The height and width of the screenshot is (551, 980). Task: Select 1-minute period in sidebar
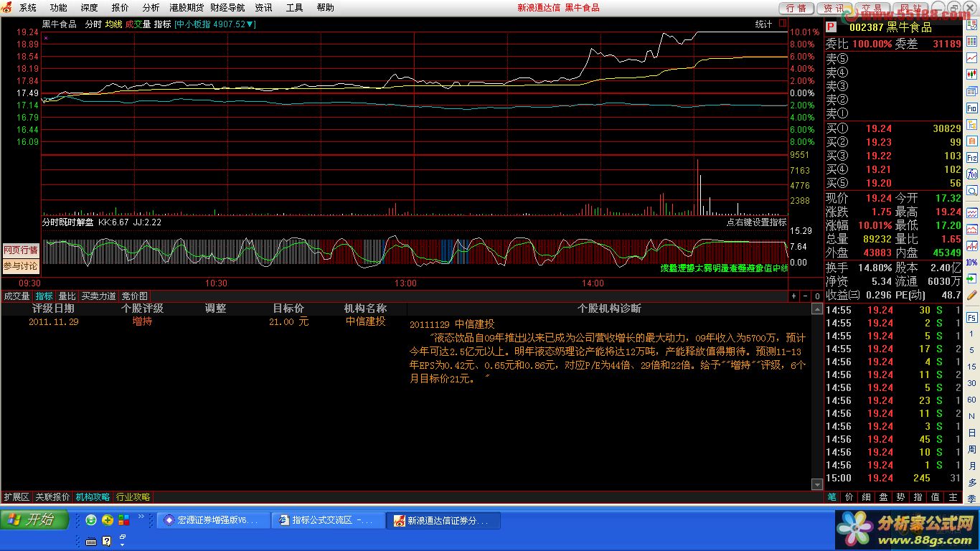pyautogui.click(x=971, y=334)
